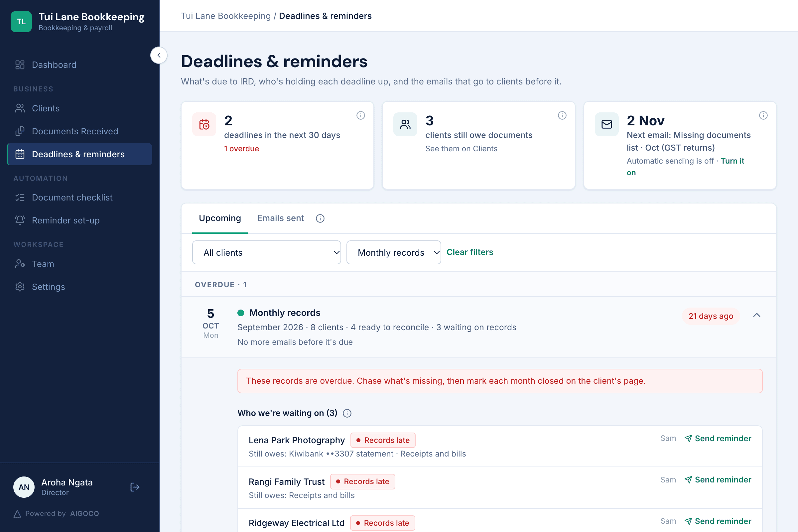Open Reminder set-up page
The width and height of the screenshot is (798, 532).
[79, 220]
